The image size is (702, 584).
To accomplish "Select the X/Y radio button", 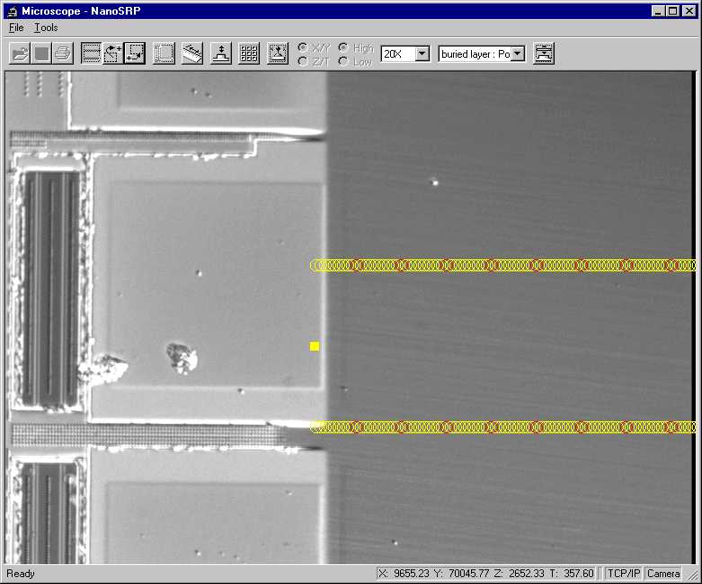I will click(304, 47).
